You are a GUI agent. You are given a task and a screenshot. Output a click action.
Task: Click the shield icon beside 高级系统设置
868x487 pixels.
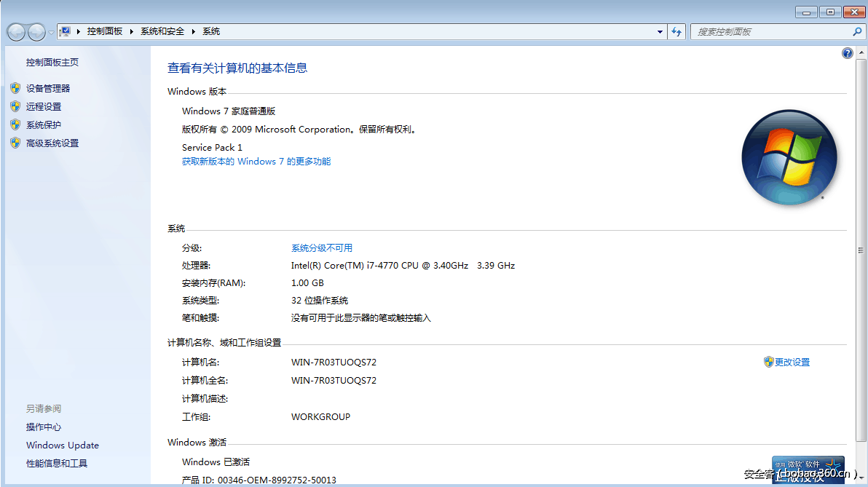pos(16,143)
